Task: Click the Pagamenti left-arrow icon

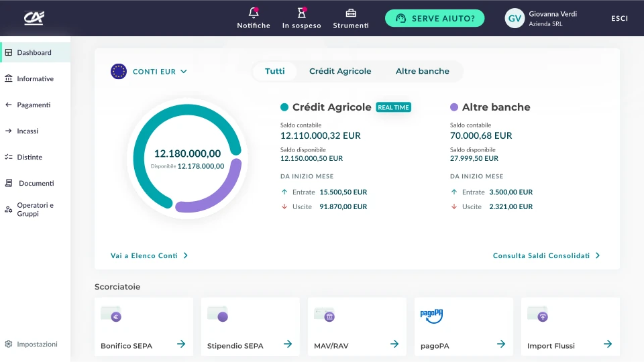Action: 9,105
